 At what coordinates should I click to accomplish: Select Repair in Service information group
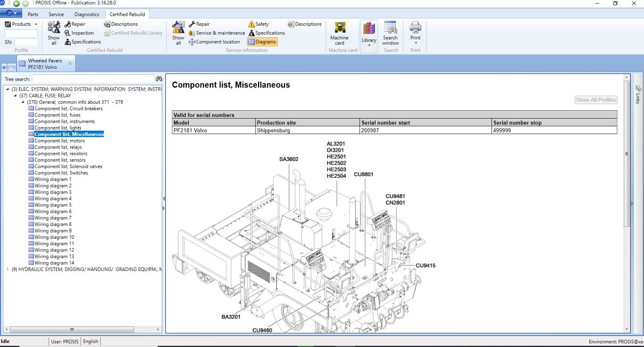[x=199, y=24]
